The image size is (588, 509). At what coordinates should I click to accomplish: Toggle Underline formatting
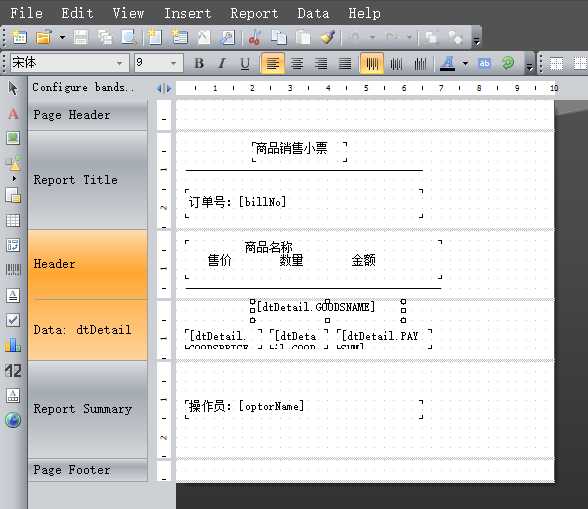tap(245, 63)
